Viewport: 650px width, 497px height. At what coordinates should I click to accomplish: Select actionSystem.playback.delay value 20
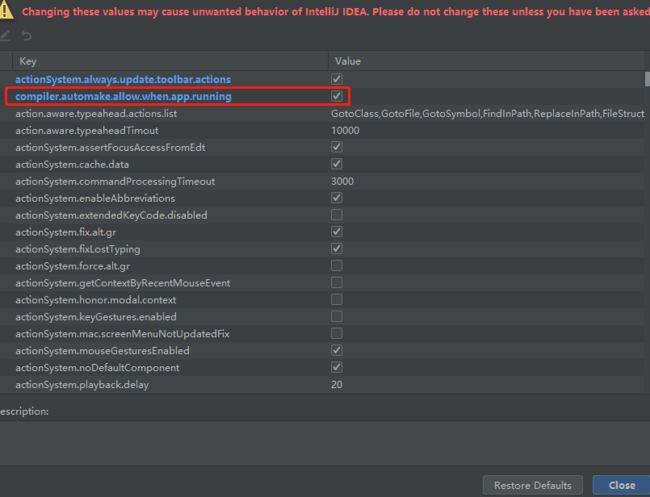click(x=337, y=385)
